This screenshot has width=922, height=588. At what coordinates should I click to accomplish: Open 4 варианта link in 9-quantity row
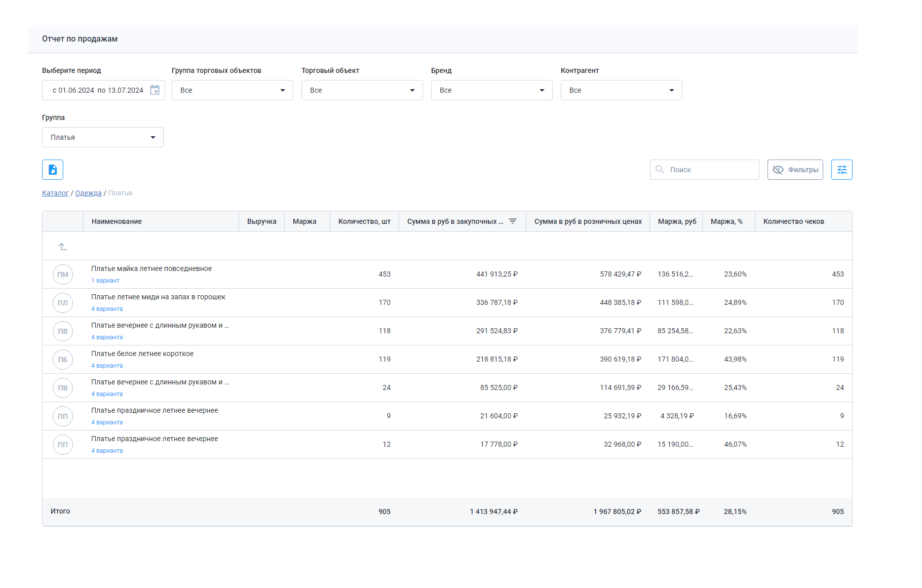[x=107, y=422]
